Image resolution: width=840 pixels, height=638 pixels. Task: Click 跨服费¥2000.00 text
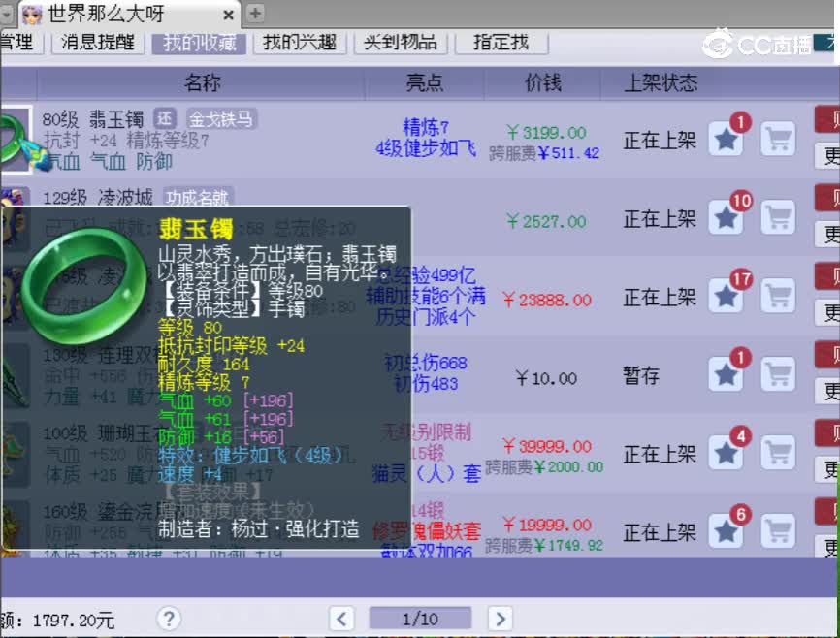click(544, 467)
